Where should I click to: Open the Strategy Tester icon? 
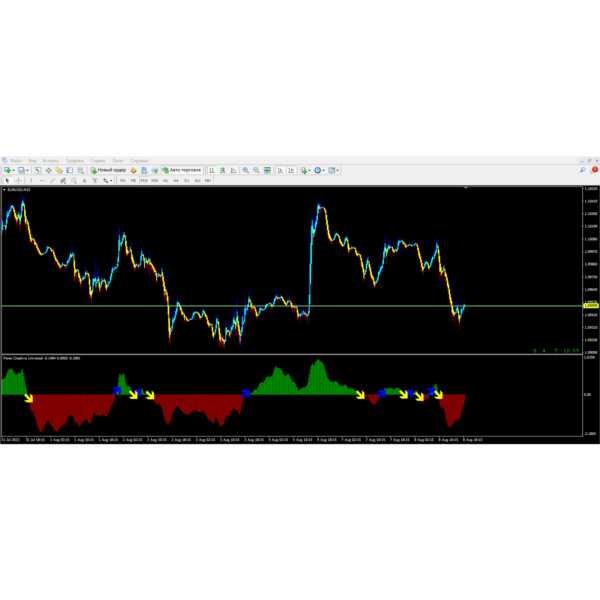pyautogui.click(x=80, y=170)
